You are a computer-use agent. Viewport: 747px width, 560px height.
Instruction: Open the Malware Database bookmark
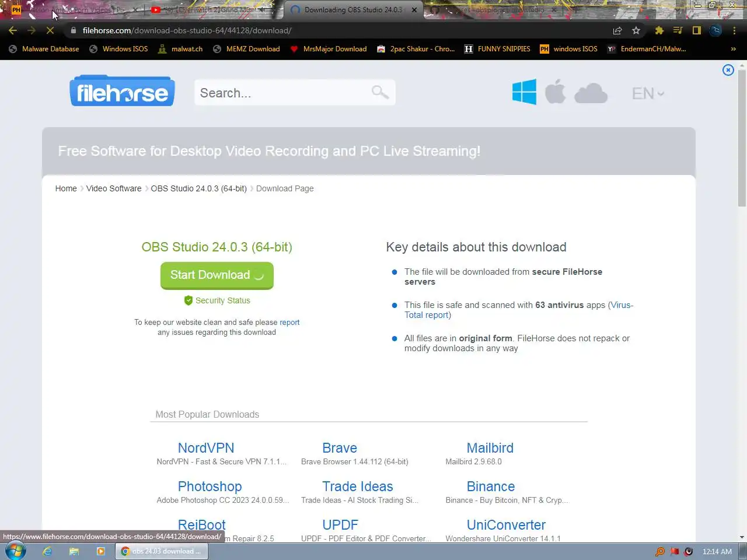[x=44, y=49]
